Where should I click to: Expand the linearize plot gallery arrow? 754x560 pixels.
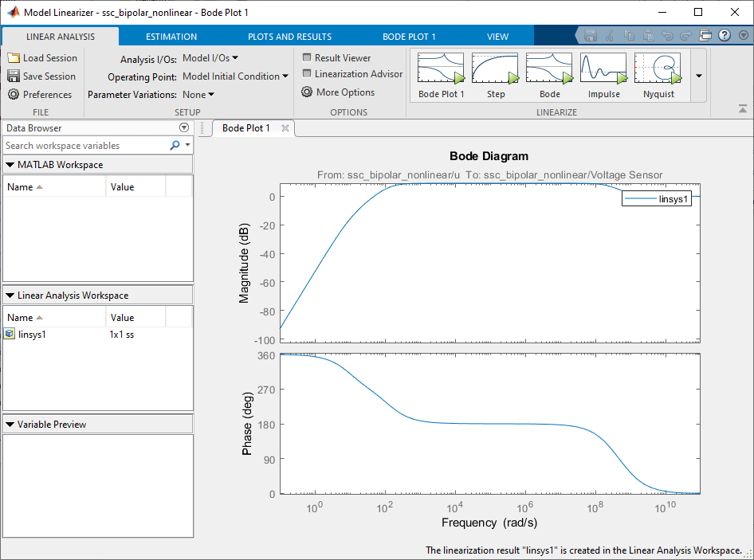[698, 76]
